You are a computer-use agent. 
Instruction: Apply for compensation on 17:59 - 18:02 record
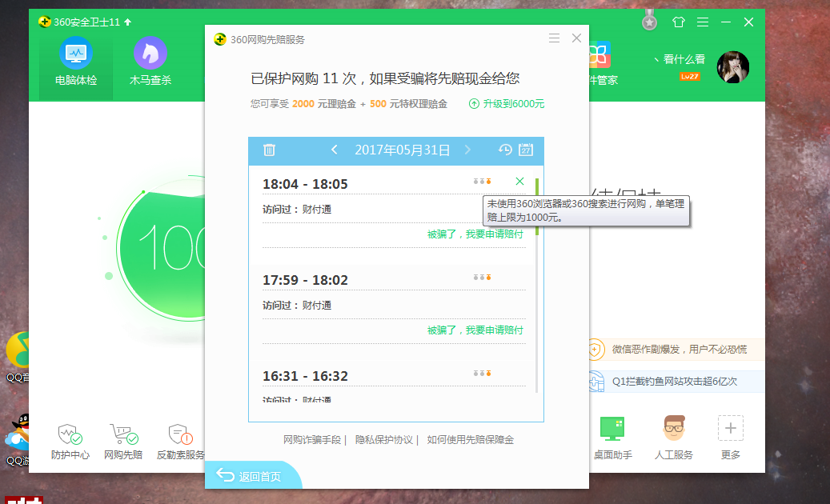point(475,330)
